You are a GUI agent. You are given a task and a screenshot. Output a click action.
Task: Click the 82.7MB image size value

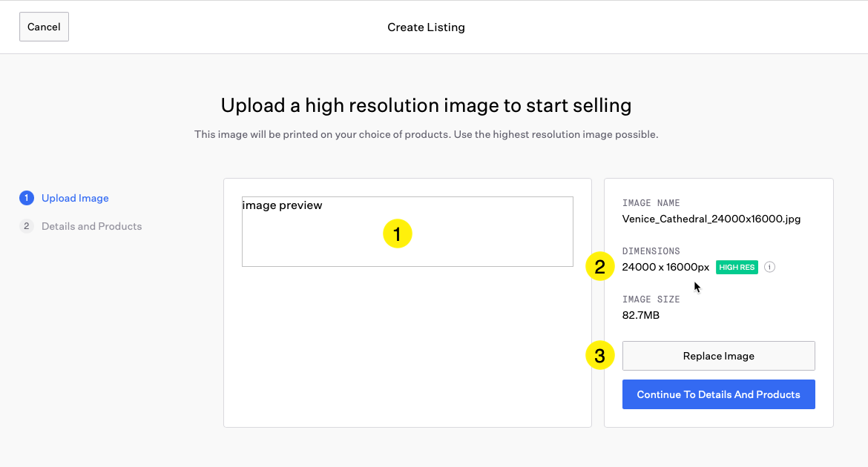point(640,315)
